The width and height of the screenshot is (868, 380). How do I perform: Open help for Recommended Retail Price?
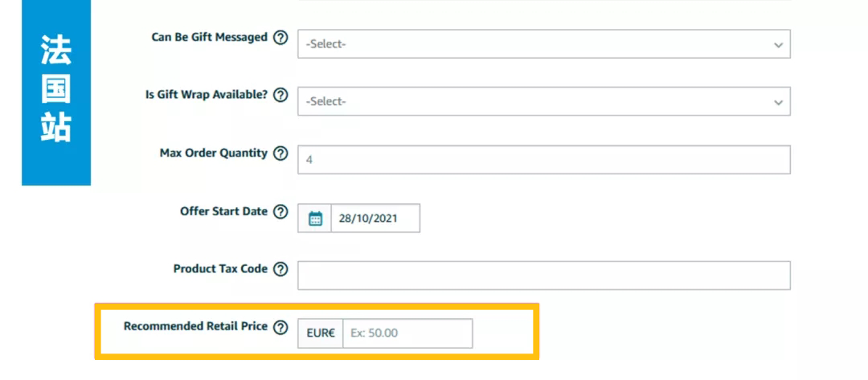[281, 327]
